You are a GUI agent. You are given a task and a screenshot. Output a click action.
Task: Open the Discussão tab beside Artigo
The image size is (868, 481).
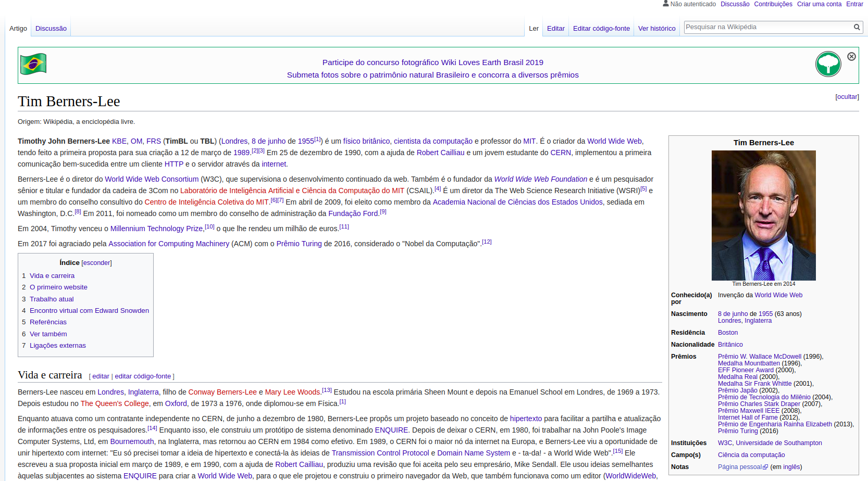(x=51, y=29)
